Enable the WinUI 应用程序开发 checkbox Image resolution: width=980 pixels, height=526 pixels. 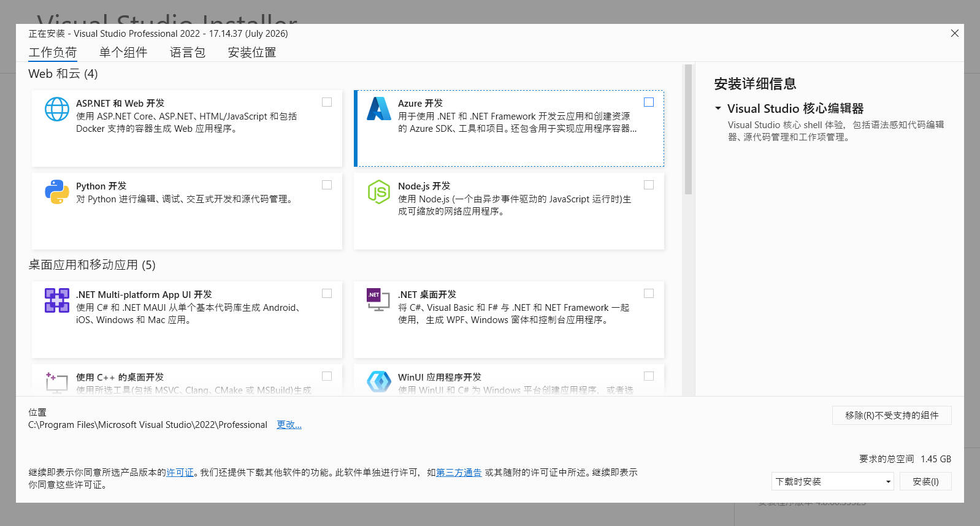649,376
